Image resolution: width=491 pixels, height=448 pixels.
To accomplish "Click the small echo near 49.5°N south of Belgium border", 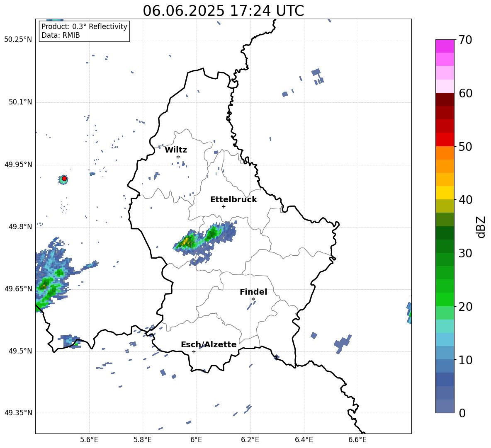I will [x=70, y=341].
